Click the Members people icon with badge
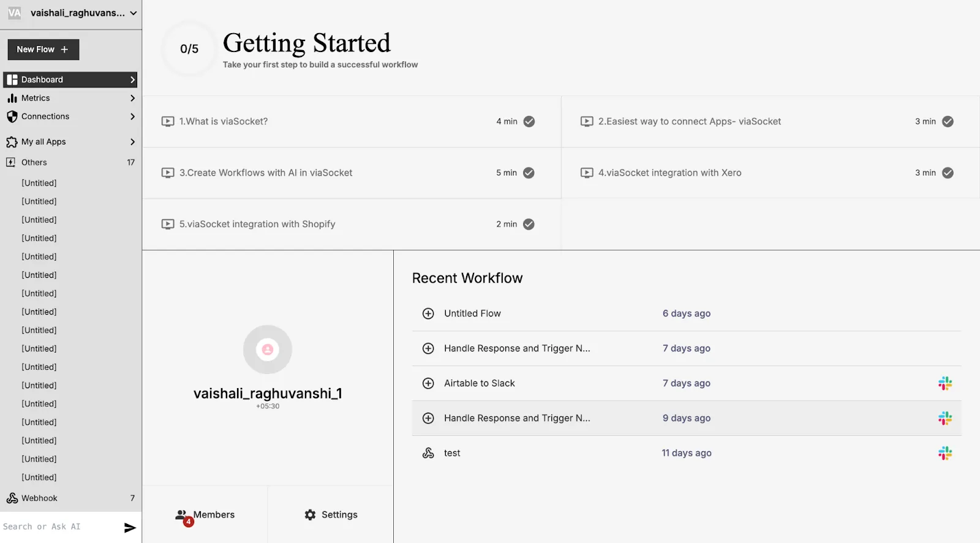Screen dimensions: 980x543 pos(182,515)
